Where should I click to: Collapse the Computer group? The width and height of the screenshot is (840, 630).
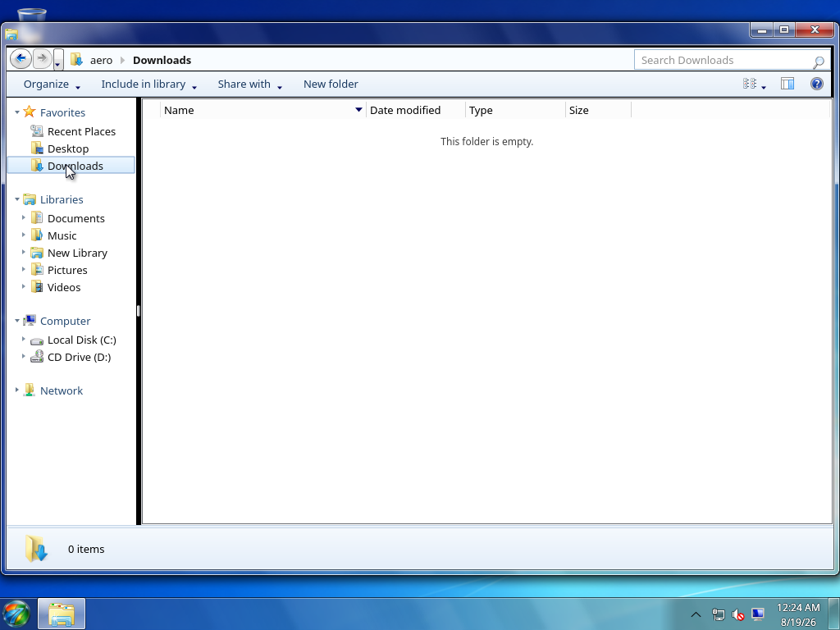tap(17, 321)
